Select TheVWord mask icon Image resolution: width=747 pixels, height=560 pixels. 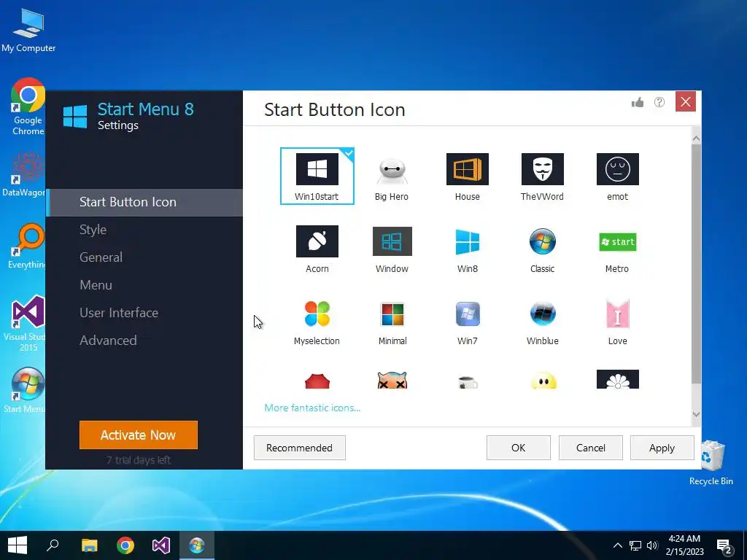pyautogui.click(x=542, y=176)
